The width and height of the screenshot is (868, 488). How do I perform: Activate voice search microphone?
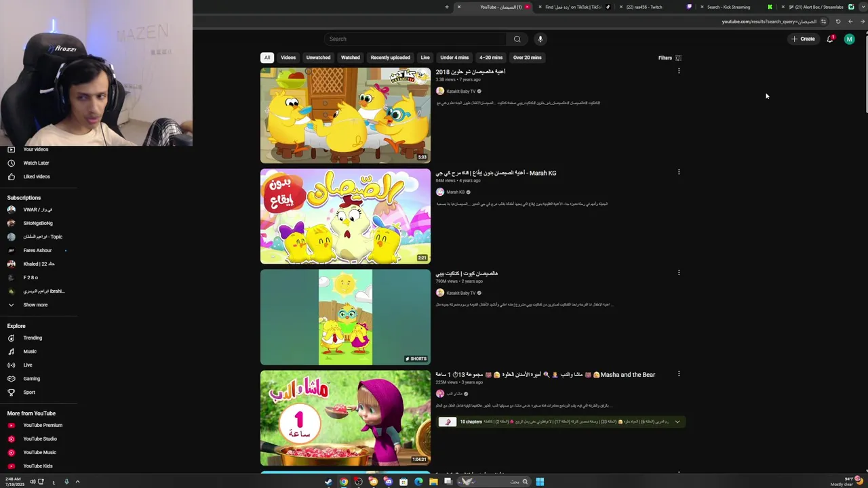540,39
